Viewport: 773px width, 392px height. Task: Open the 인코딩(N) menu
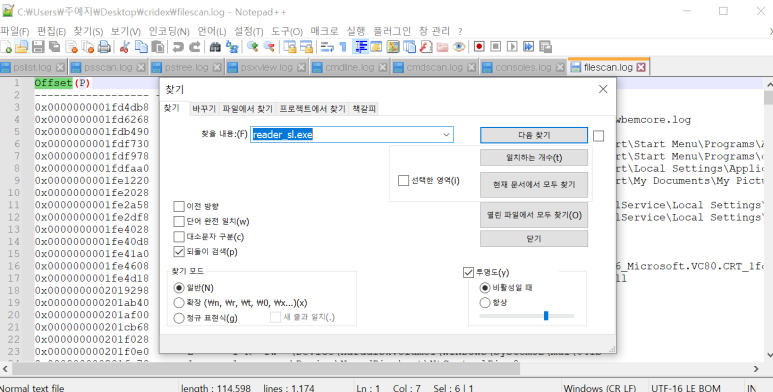(169, 31)
